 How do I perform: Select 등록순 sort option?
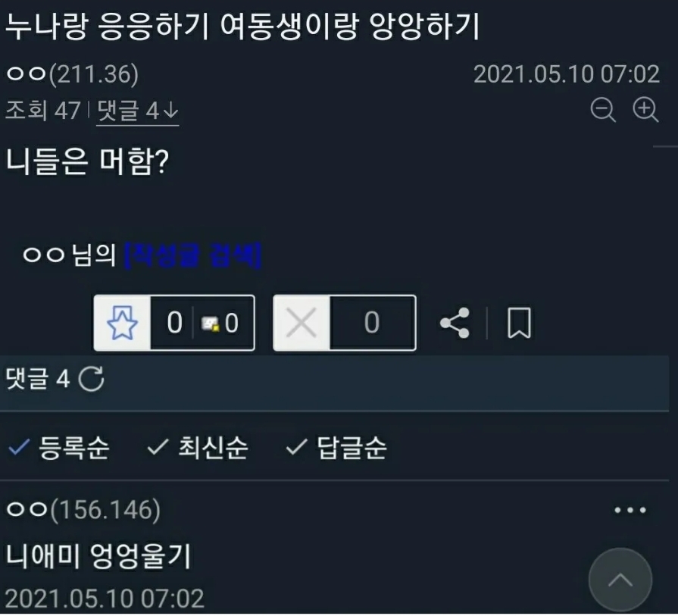tap(59, 447)
